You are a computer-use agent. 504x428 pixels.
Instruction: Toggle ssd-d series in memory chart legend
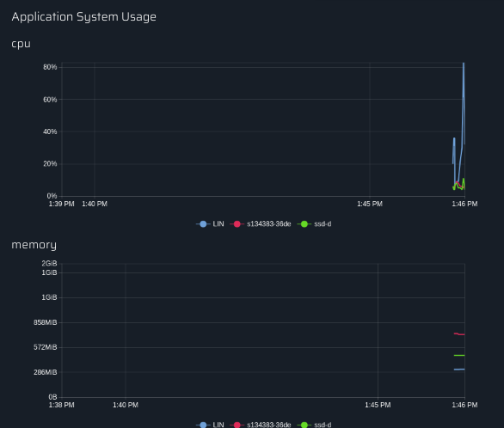click(x=314, y=425)
